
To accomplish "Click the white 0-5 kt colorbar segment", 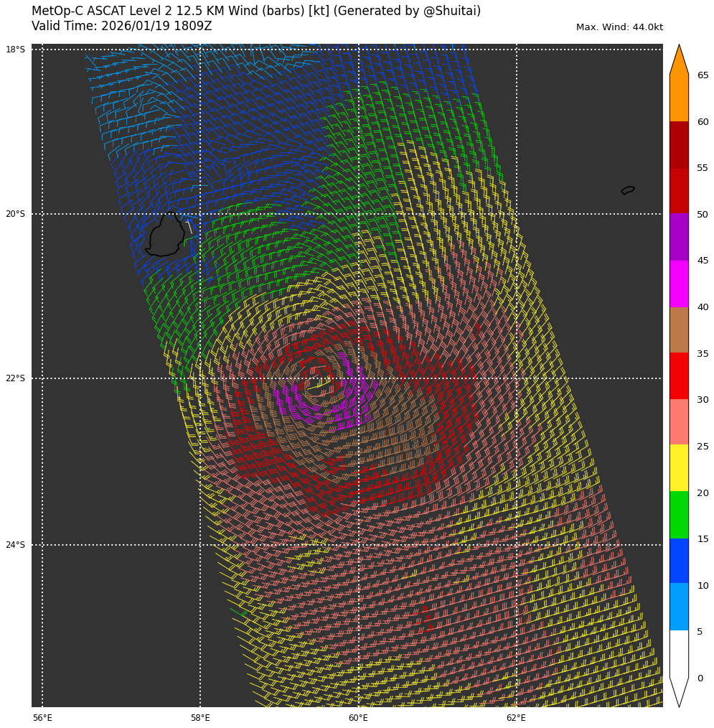I will pos(679,653).
